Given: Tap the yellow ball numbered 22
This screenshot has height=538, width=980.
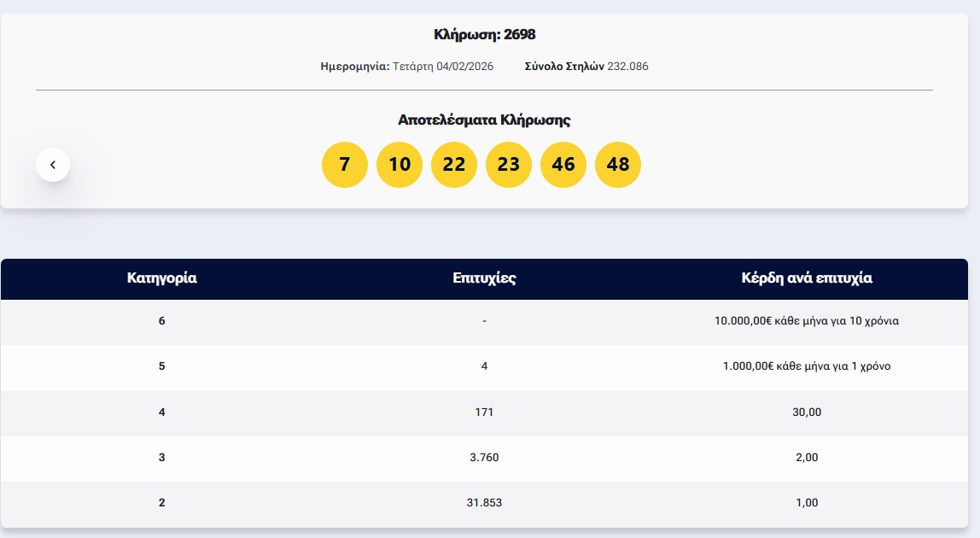Looking at the screenshot, I should pyautogui.click(x=454, y=164).
